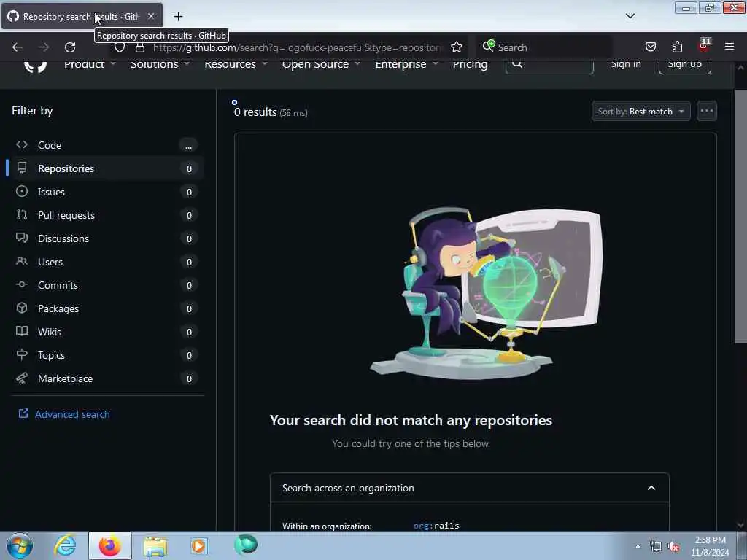Click the browser forward arrow
Viewport: 747px width, 560px height.
point(43,47)
